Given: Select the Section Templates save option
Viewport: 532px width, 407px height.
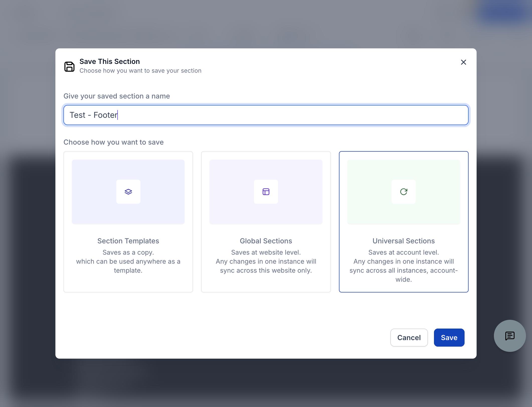Looking at the screenshot, I should [x=128, y=222].
